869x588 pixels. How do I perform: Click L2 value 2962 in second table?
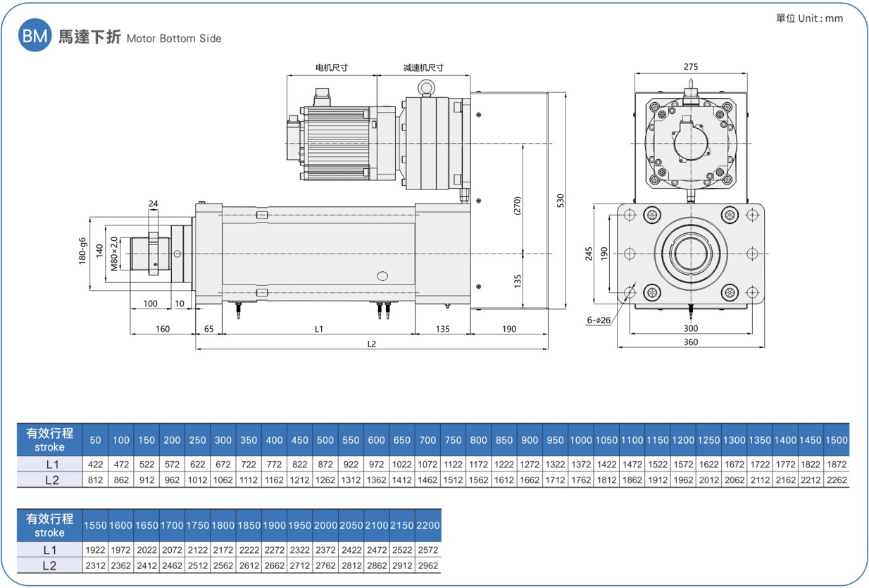[428, 565]
